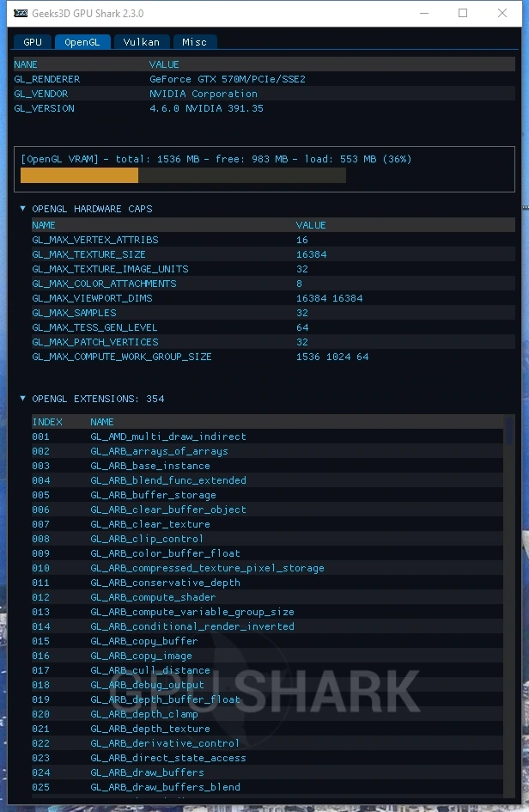Click the GL_VERSION row name
The width and height of the screenshot is (529, 812).
pos(44,108)
